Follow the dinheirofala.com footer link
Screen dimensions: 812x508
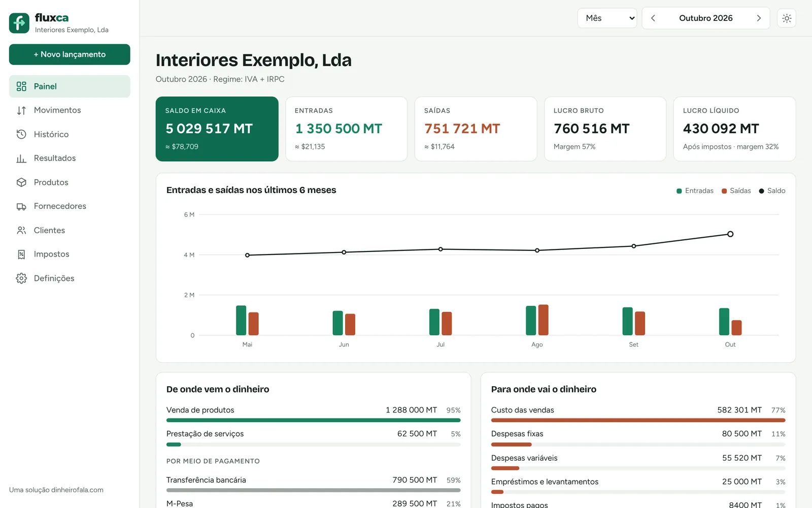coord(77,490)
